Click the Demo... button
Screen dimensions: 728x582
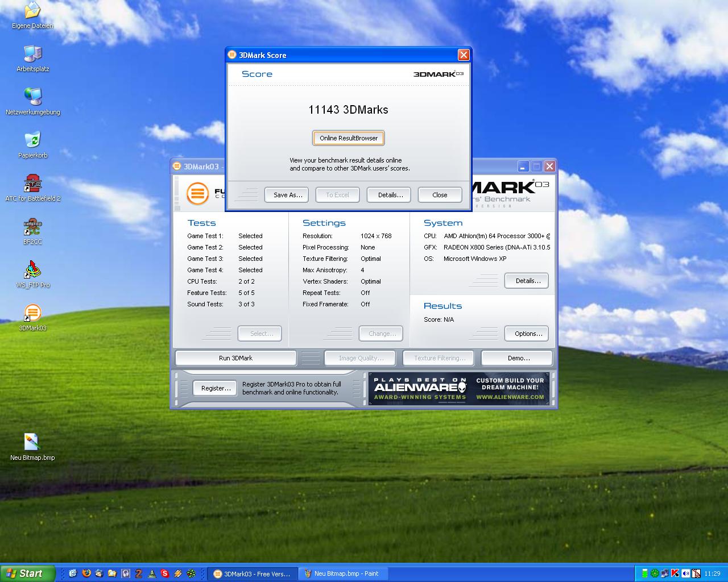[516, 358]
